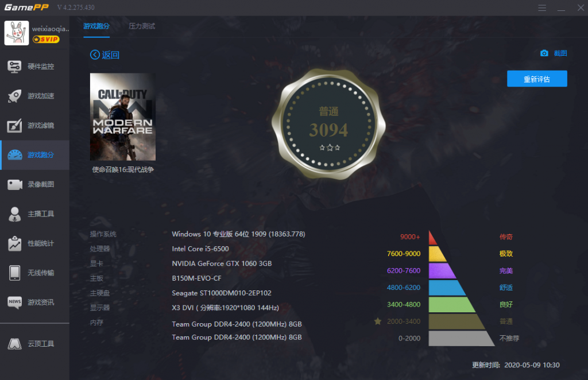Click the red 9000+ pyramid tier
Image resolution: width=588 pixels, height=380 pixels.
pyautogui.click(x=432, y=238)
